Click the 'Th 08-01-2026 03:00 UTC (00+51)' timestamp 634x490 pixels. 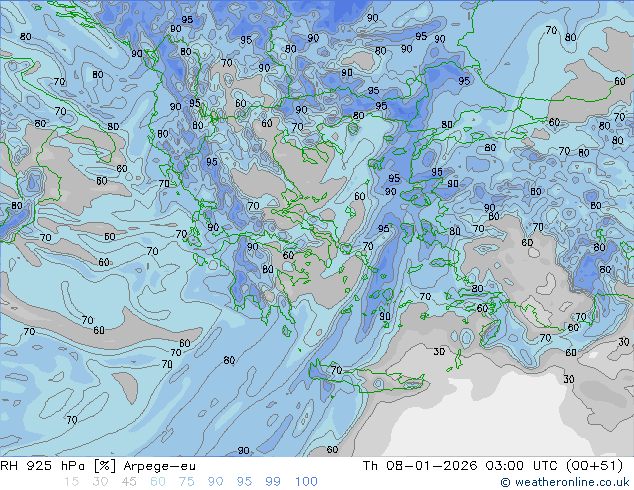click(493, 466)
